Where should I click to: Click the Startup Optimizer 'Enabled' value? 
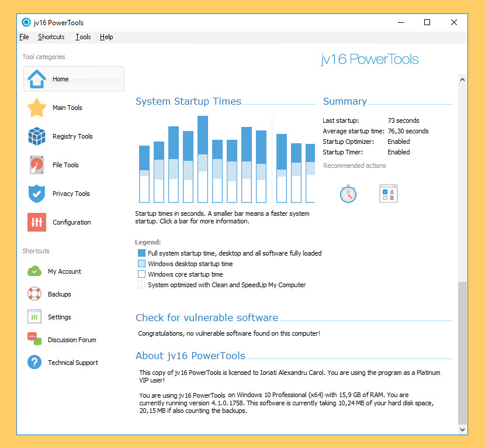[x=399, y=142]
